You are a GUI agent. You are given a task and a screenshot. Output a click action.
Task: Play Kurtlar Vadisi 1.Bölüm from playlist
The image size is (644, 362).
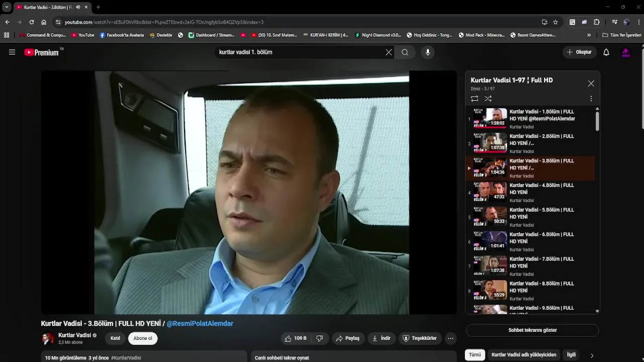[531, 119]
